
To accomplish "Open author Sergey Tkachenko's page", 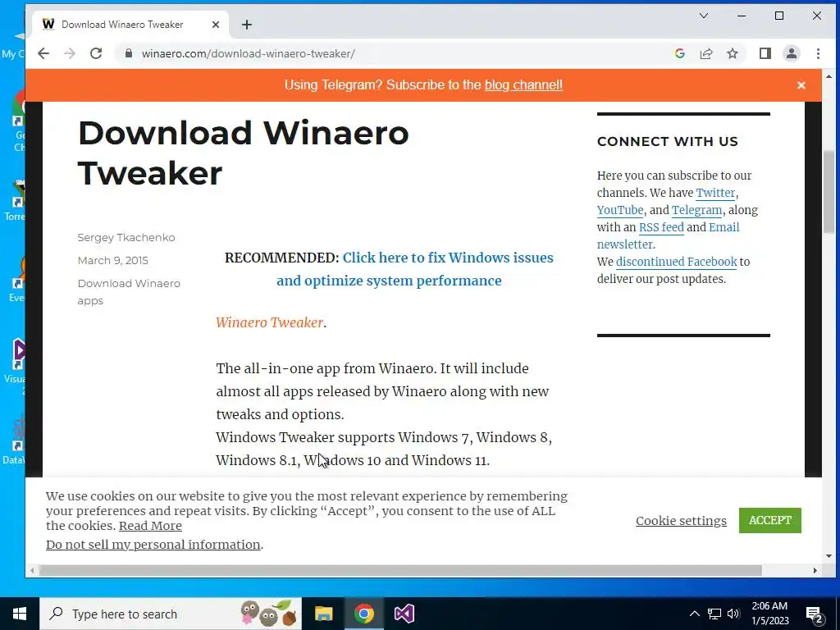I will [126, 237].
